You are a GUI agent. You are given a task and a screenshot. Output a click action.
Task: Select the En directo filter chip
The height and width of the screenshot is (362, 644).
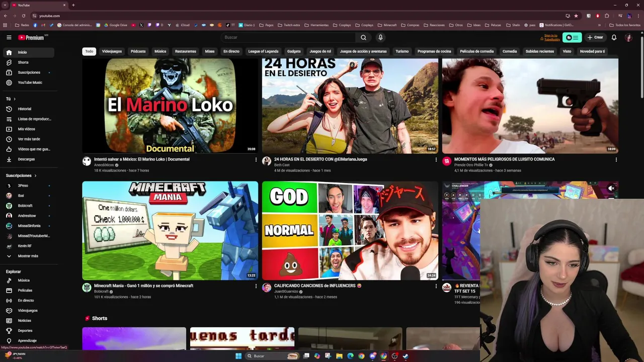point(231,51)
